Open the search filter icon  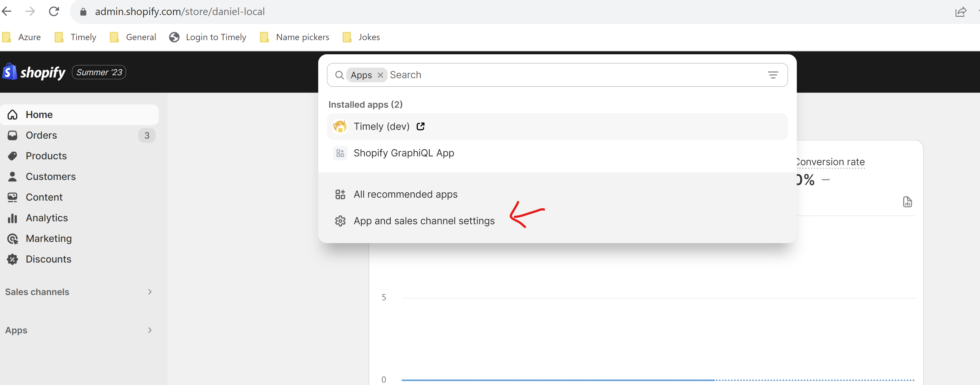(x=773, y=75)
